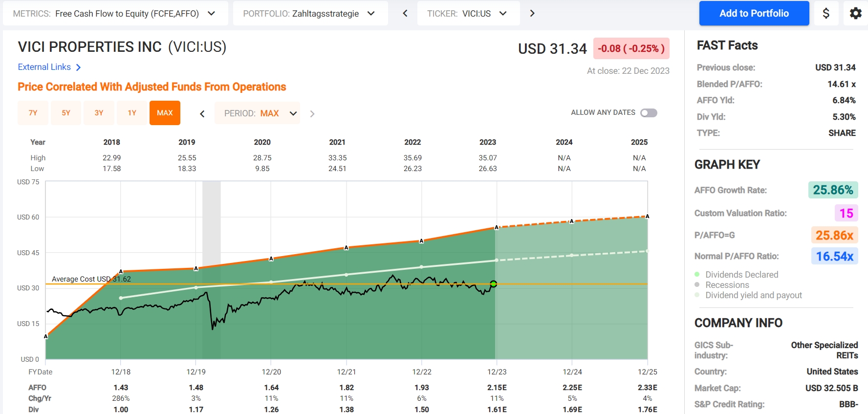Viewport: 868px width, 414px height.
Task: Click the 12/24 forecast AFFO marker
Action: coord(572,221)
